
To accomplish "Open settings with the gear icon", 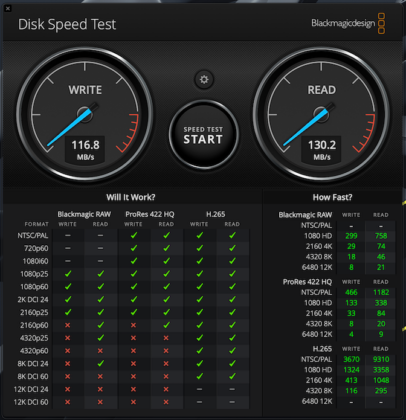I will coord(204,79).
